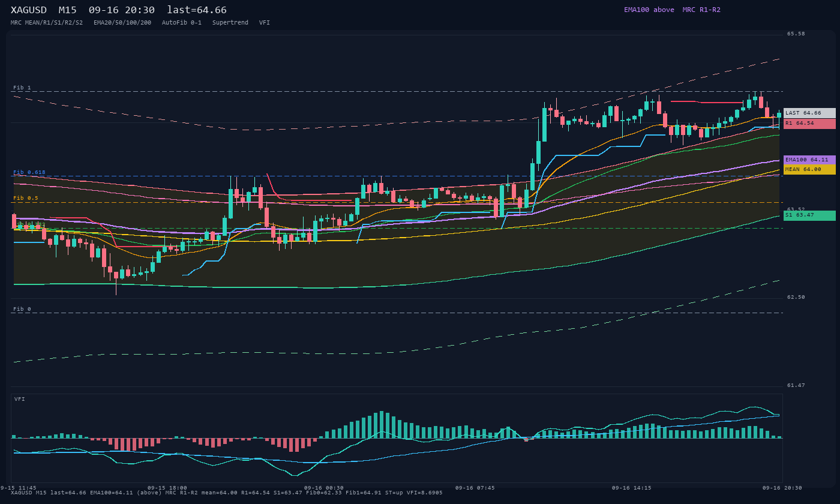Click the 09-16 07:45 time axis label
The height and width of the screenshot is (504, 840).
tap(475, 488)
